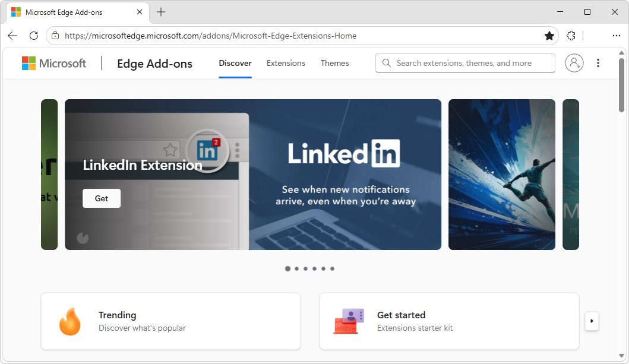629x364 pixels.
Task: Select the fourth carousel dot
Action: coord(314,268)
